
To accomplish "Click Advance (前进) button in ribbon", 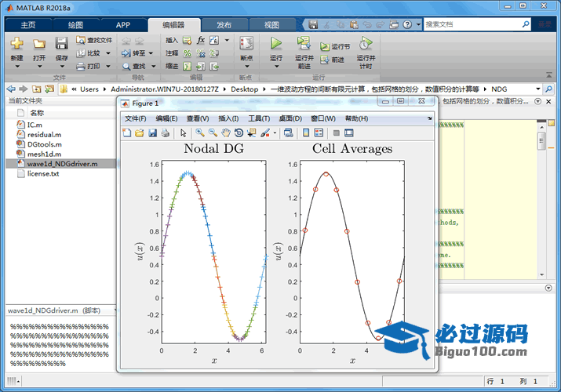I will (333, 60).
